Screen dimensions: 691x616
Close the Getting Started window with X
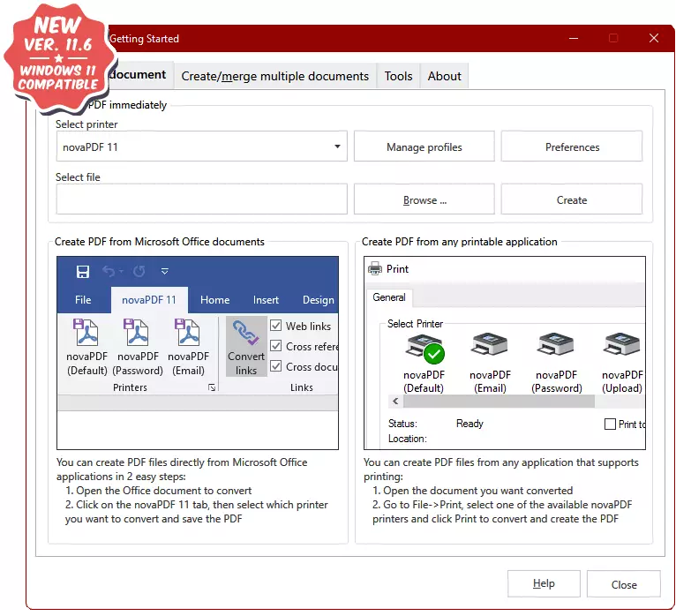coord(654,38)
